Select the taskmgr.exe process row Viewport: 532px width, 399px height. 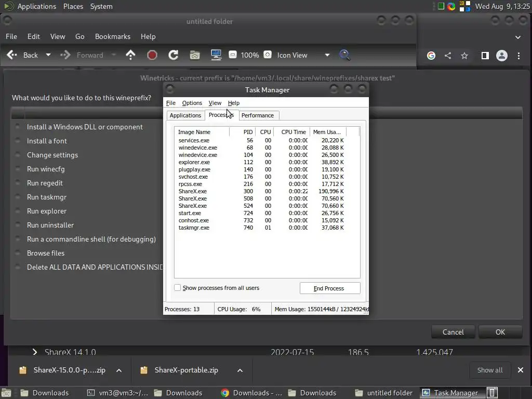click(261, 228)
